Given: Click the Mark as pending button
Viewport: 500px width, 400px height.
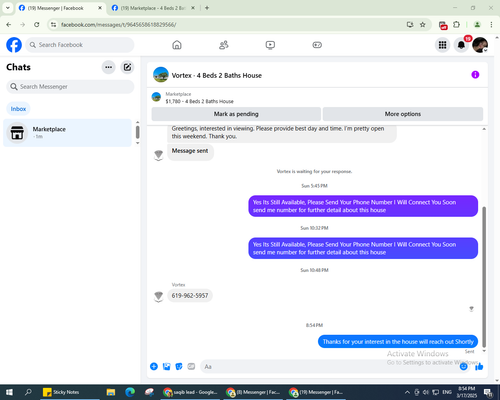Looking at the screenshot, I should (x=236, y=114).
